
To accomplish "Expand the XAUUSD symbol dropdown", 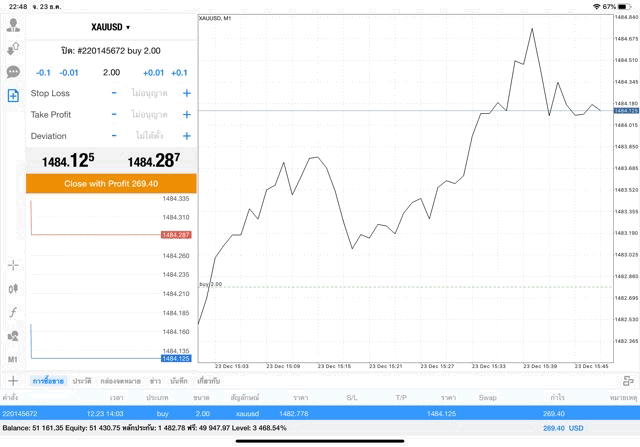I will coord(110,27).
